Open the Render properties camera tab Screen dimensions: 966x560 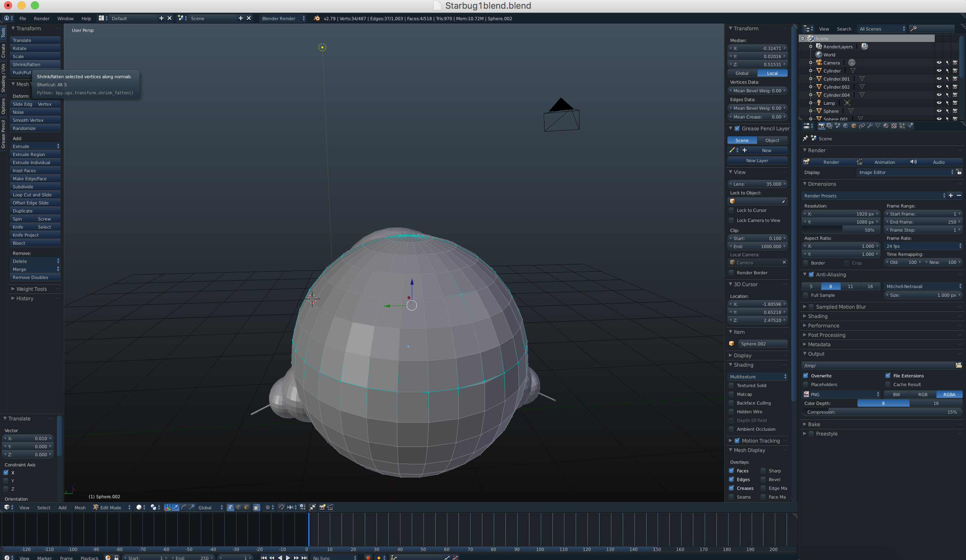pos(821,126)
